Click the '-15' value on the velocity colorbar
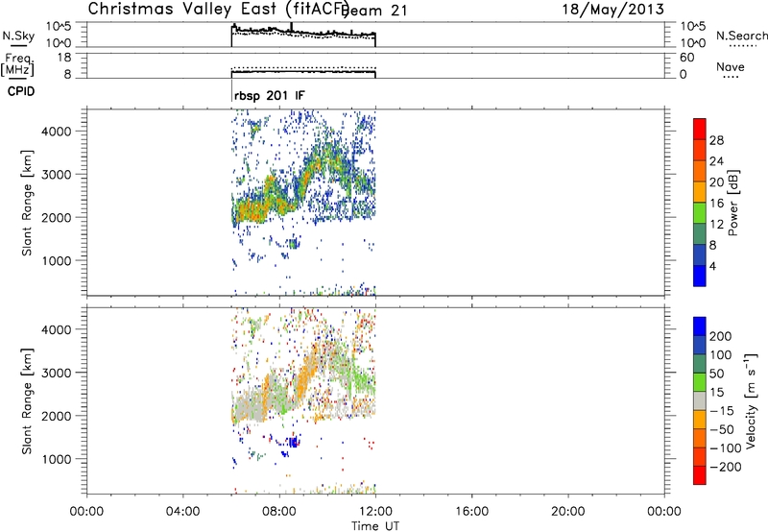Image resolution: width=768 pixels, height=532 pixels. 722,411
